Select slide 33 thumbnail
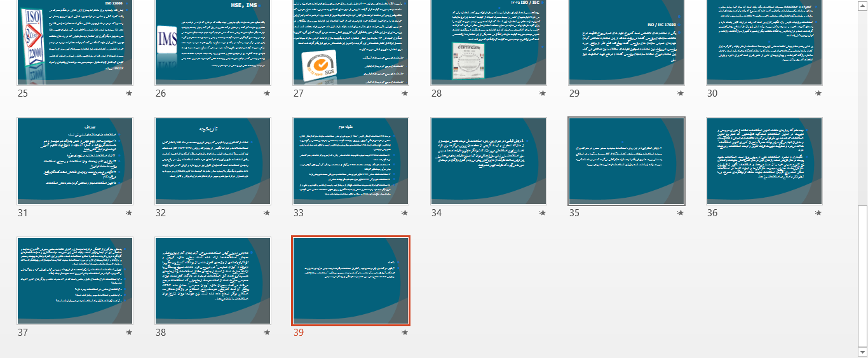The height and width of the screenshot is (358, 868). 351,161
